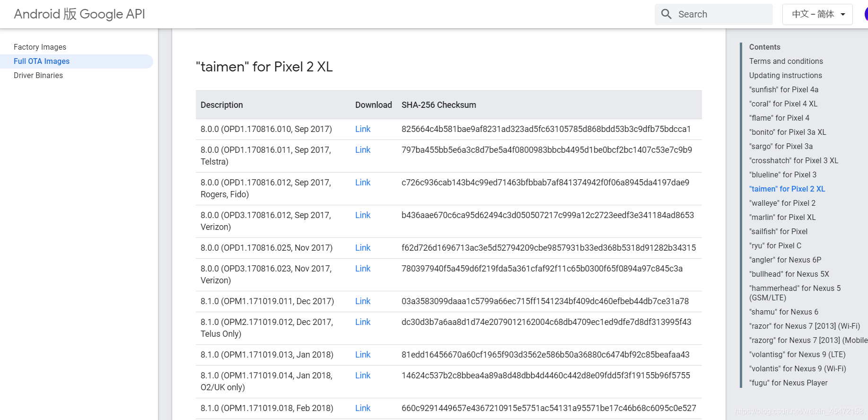The height and width of the screenshot is (420, 868).
Task: Click the search magnifier icon
Action: pyautogui.click(x=666, y=14)
